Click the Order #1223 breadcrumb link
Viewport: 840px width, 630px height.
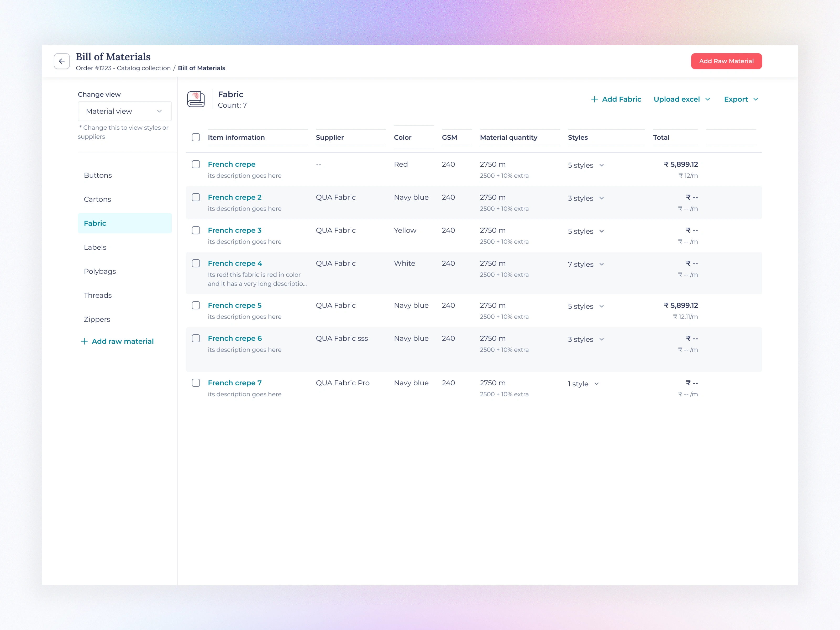pos(123,68)
